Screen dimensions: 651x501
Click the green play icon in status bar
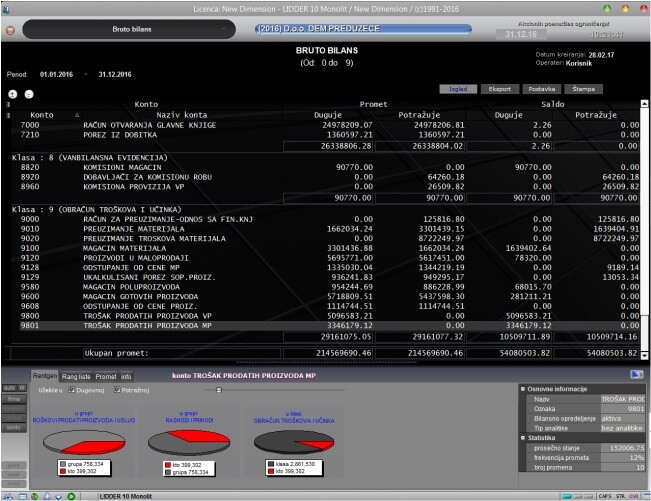(x=71, y=496)
